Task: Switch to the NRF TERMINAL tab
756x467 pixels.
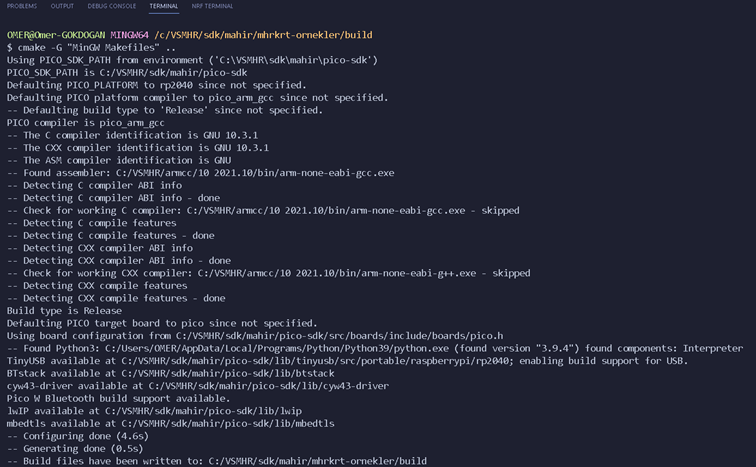Action: (212, 6)
